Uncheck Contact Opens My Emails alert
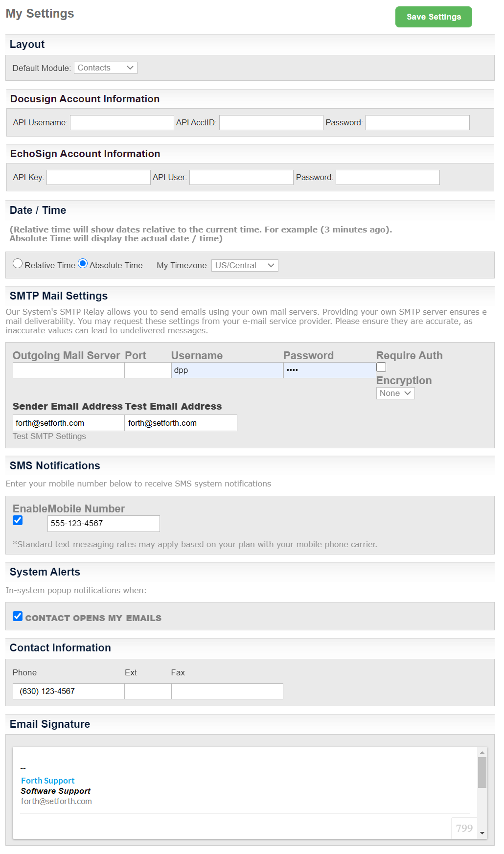This screenshot has width=504, height=854. point(18,616)
